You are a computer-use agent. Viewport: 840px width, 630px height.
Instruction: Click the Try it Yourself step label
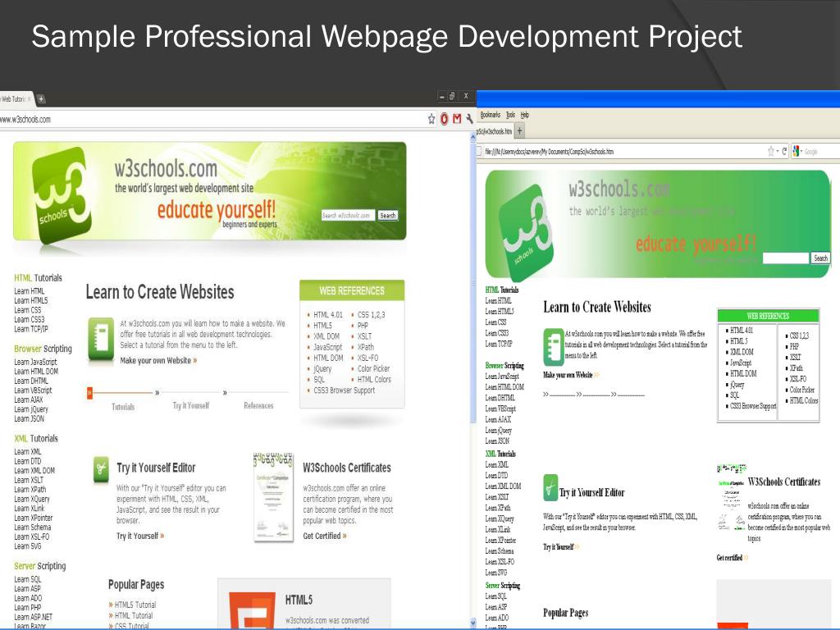190,405
